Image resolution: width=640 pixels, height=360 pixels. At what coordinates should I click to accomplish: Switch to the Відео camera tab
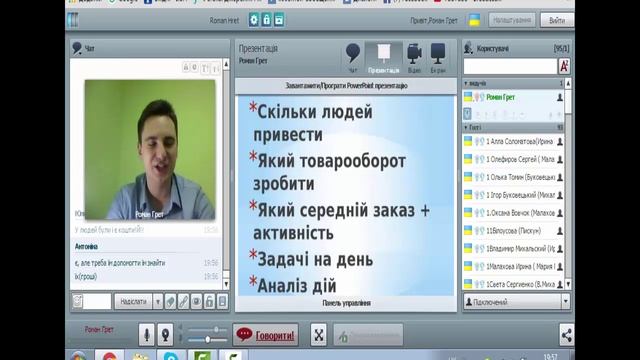click(x=414, y=58)
